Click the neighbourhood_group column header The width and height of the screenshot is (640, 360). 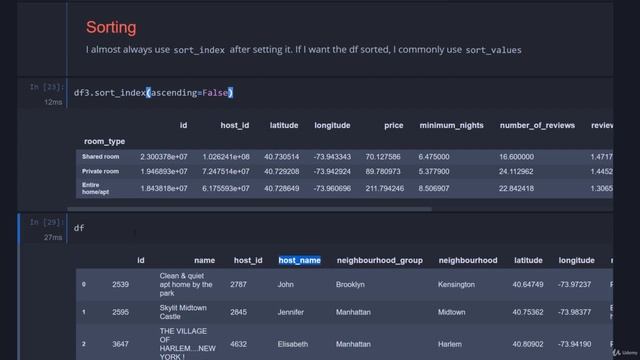[x=380, y=260]
